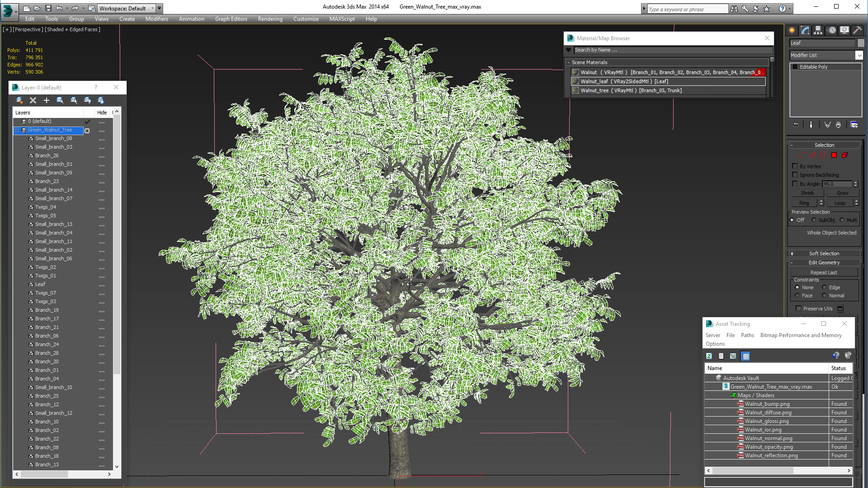This screenshot has height=488, width=868.
Task: Open Bitmap Performance and Memory menu
Action: (x=801, y=335)
